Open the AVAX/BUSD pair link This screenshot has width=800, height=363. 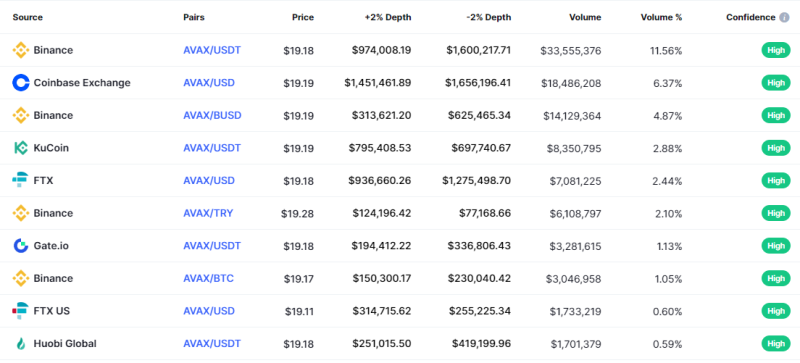click(x=212, y=115)
